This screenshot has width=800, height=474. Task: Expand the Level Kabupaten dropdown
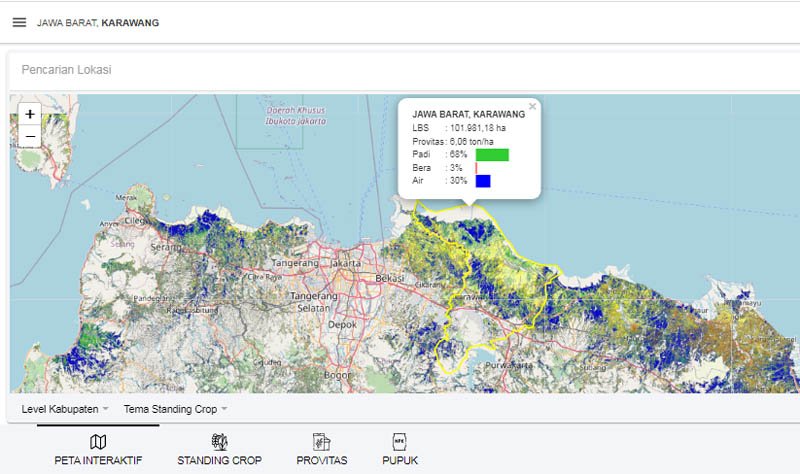tap(65, 409)
